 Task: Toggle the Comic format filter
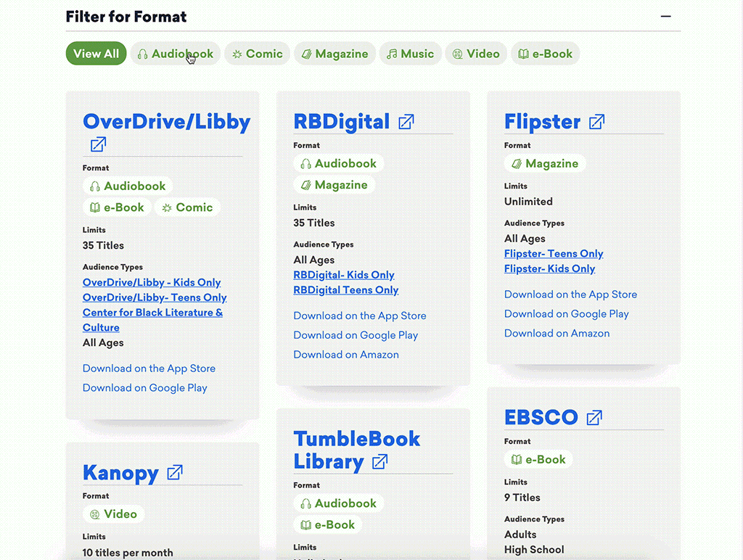pos(257,54)
